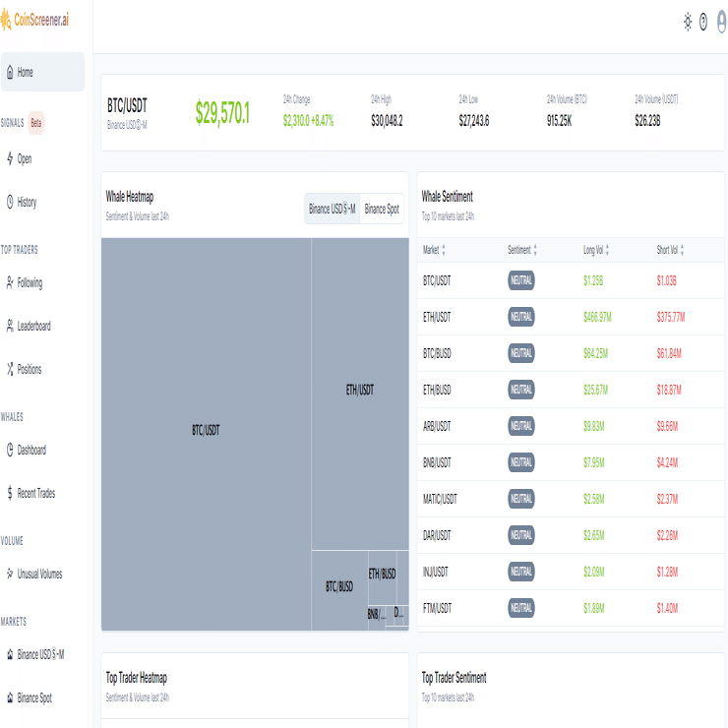Screen dimensions: 728x728
Task: Open Unusual Volumes link
Action: (x=39, y=574)
